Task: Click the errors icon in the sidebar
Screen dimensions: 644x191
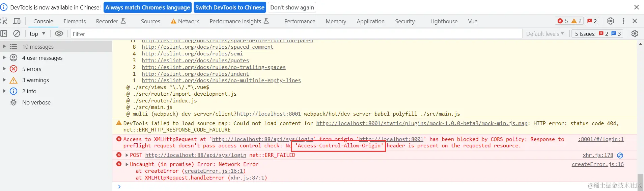Action: [x=13, y=69]
